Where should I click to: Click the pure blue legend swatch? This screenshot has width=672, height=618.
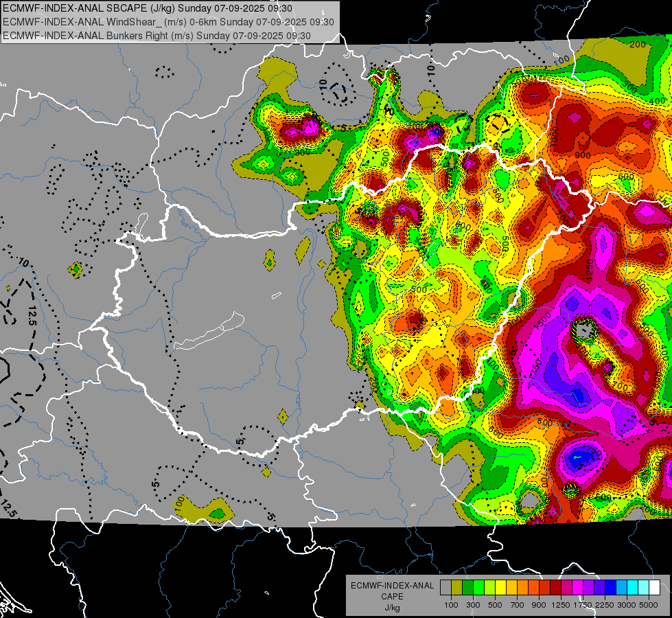coord(611,588)
